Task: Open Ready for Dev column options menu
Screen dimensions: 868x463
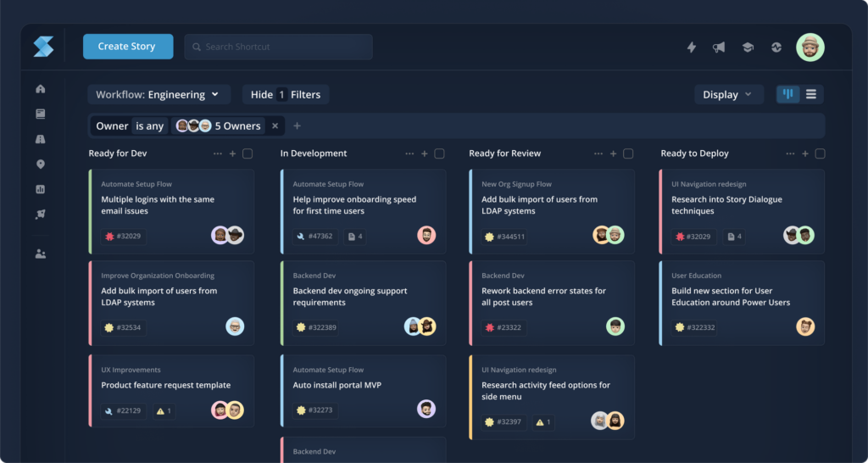Action: [x=218, y=153]
